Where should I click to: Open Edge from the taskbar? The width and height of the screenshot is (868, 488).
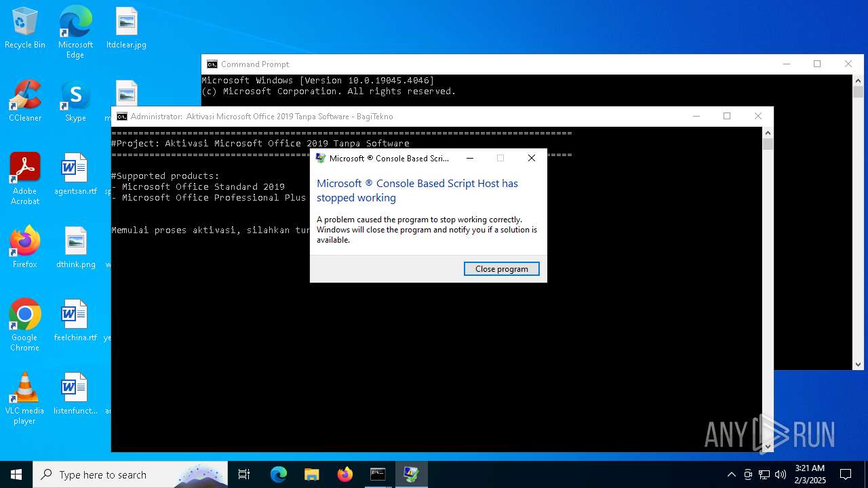(x=279, y=474)
